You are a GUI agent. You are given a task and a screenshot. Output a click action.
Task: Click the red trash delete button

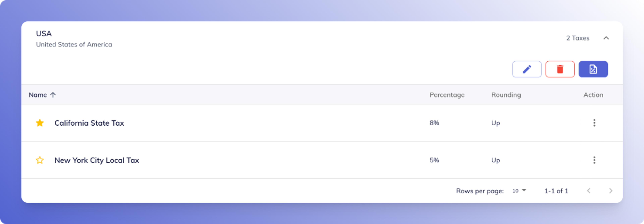[560, 69]
